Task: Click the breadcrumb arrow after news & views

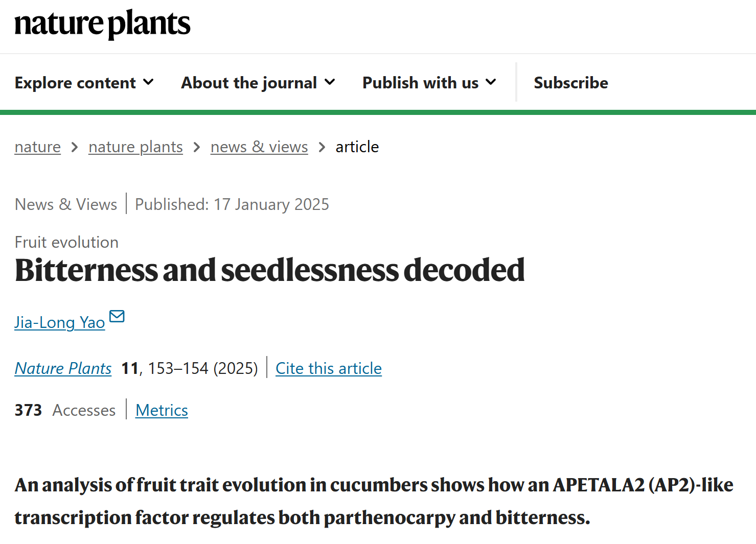Action: 322,147
